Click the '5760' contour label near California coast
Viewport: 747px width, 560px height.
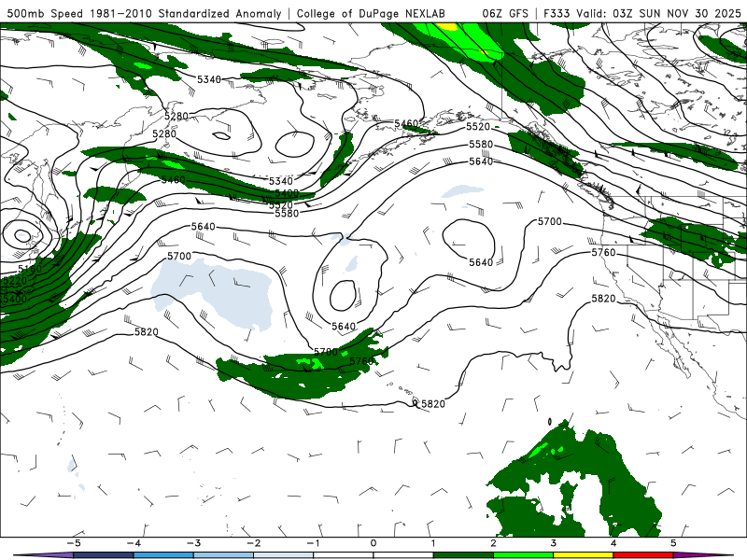[x=603, y=252]
